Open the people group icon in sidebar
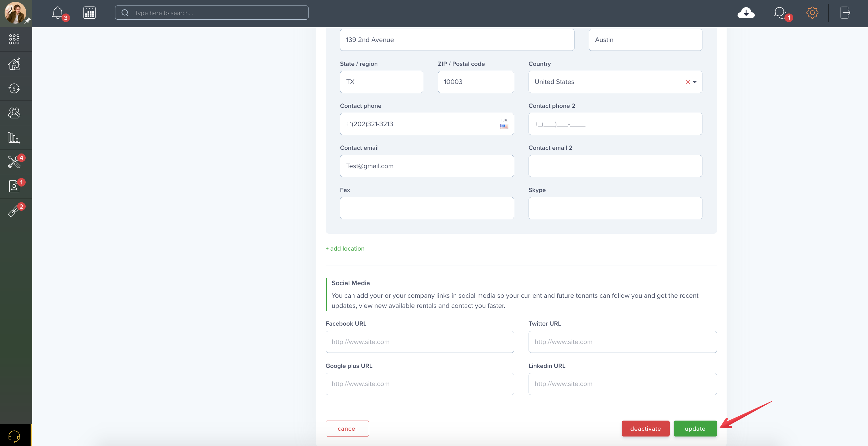 tap(14, 113)
